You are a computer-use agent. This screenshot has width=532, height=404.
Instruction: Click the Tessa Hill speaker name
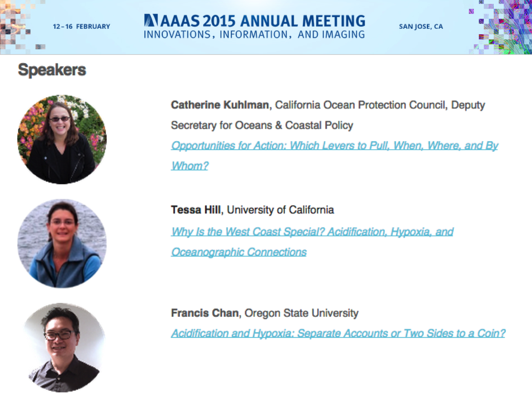[196, 210]
